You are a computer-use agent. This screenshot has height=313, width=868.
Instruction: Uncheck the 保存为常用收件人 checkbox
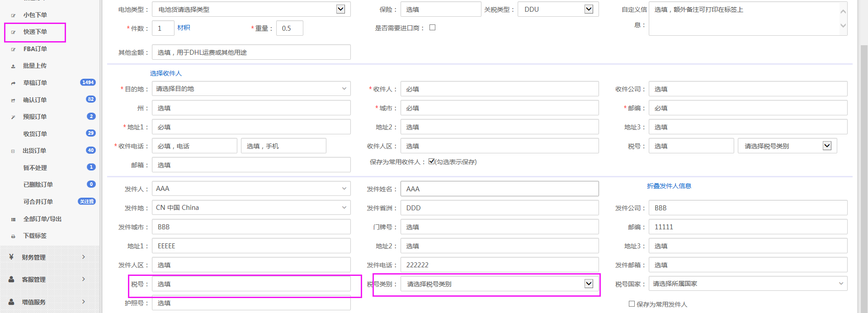[431, 161]
